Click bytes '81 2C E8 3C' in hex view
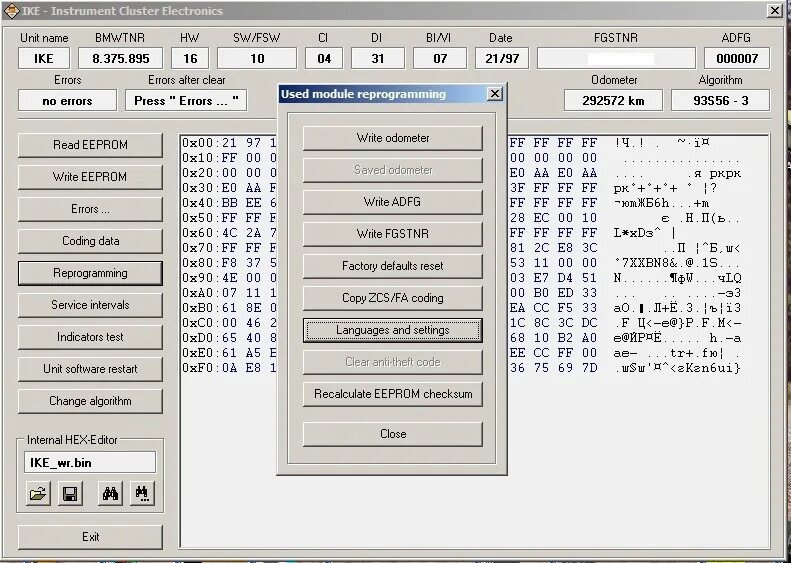The height and width of the screenshot is (563, 791). point(553,248)
